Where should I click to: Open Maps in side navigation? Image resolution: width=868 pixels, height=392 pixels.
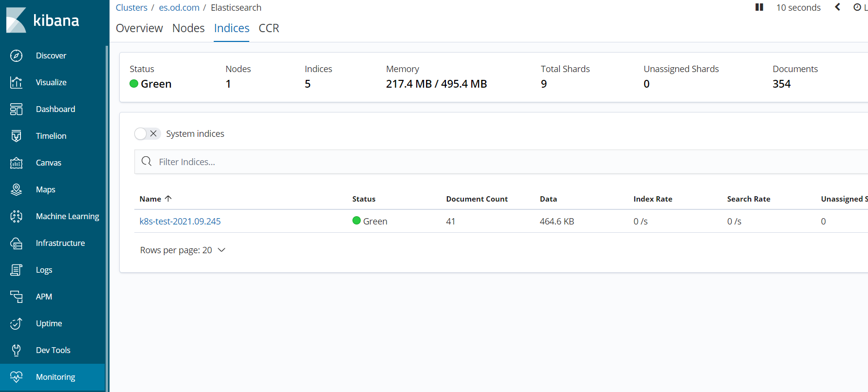point(46,189)
